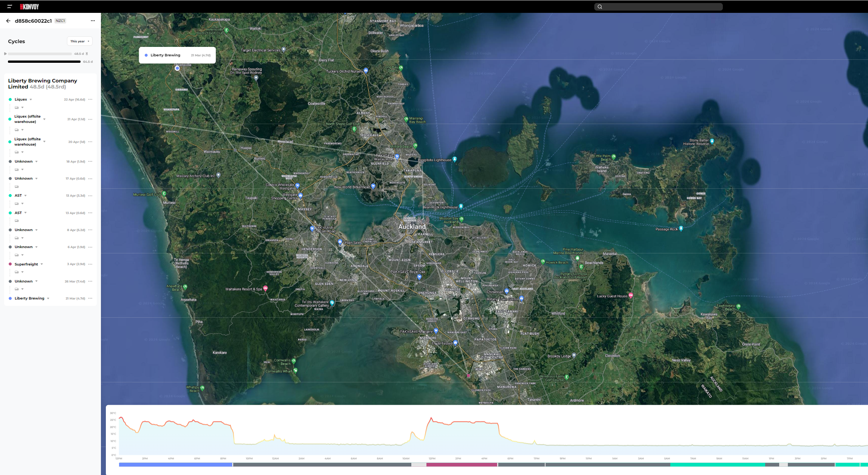The image size is (868, 475).
Task: Expand transit arrow below the 6 Apr Unknown entry
Action: pos(23,255)
